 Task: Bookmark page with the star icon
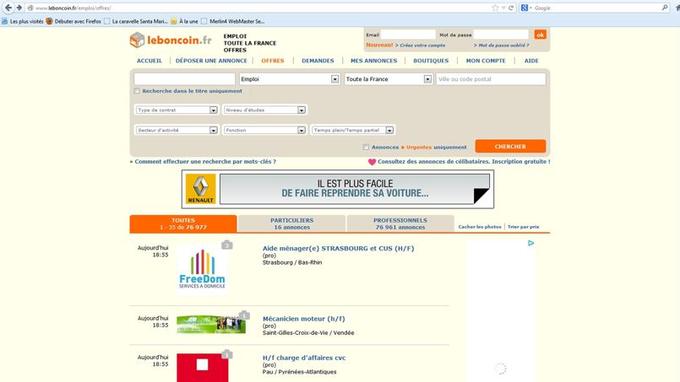click(495, 8)
